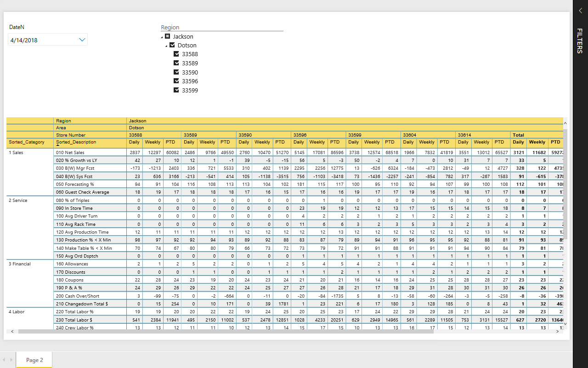The image size is (588, 368).
Task: Collapse the Dotson node in Region slicer
Action: pos(166,46)
